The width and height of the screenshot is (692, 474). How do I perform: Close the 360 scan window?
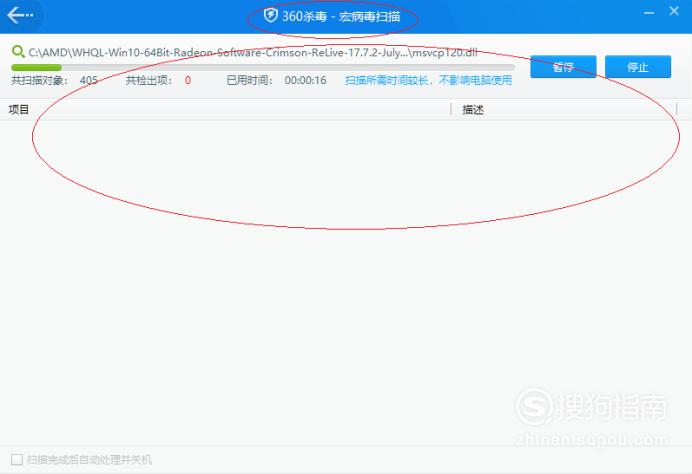(674, 11)
